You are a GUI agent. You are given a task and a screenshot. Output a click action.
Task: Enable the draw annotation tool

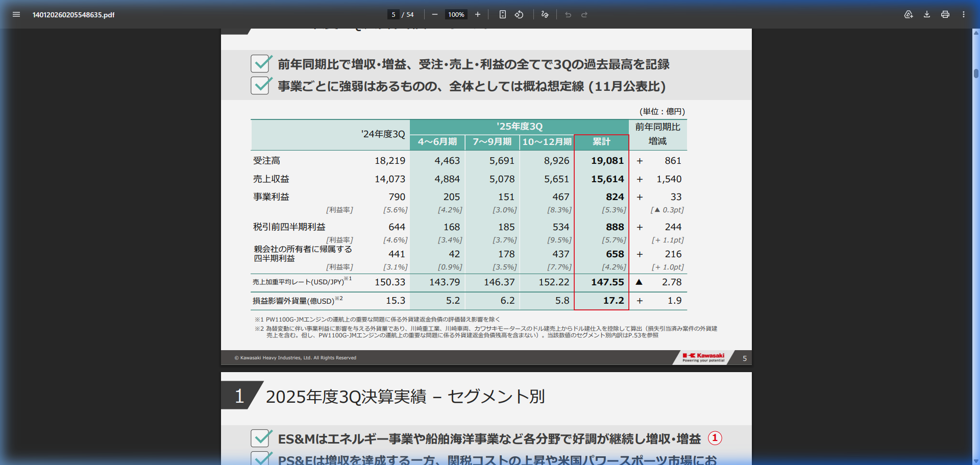coord(545,14)
